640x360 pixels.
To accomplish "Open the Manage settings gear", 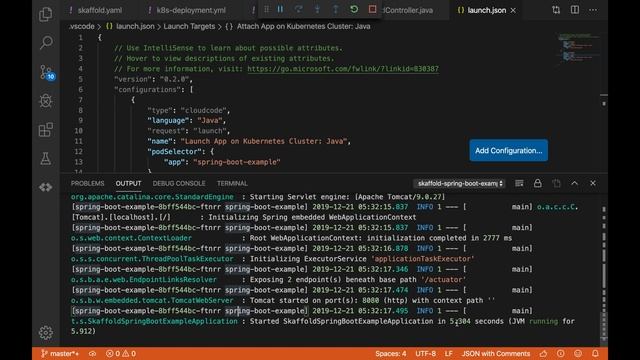I will (x=46, y=333).
